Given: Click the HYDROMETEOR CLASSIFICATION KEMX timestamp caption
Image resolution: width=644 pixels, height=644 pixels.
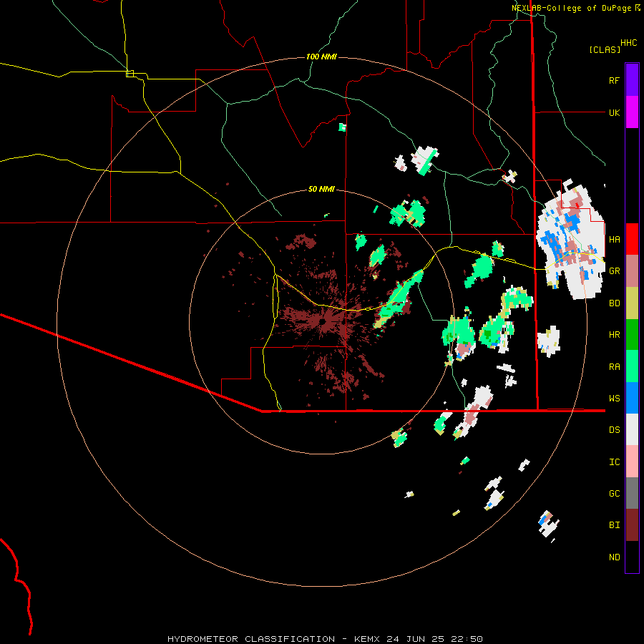Looking at the screenshot, I should tap(325, 639).
